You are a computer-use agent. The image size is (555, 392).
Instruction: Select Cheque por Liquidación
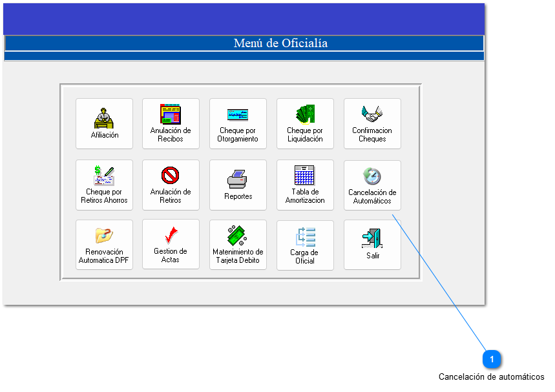(x=305, y=123)
